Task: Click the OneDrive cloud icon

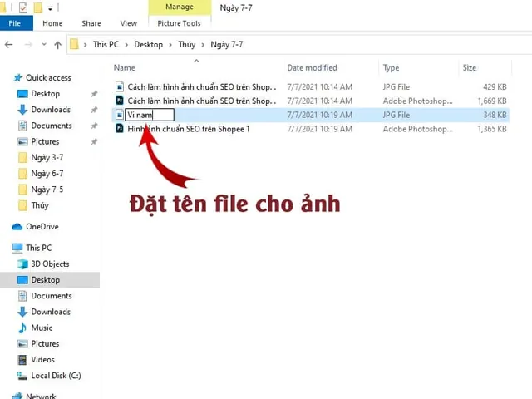Action: coord(17,227)
